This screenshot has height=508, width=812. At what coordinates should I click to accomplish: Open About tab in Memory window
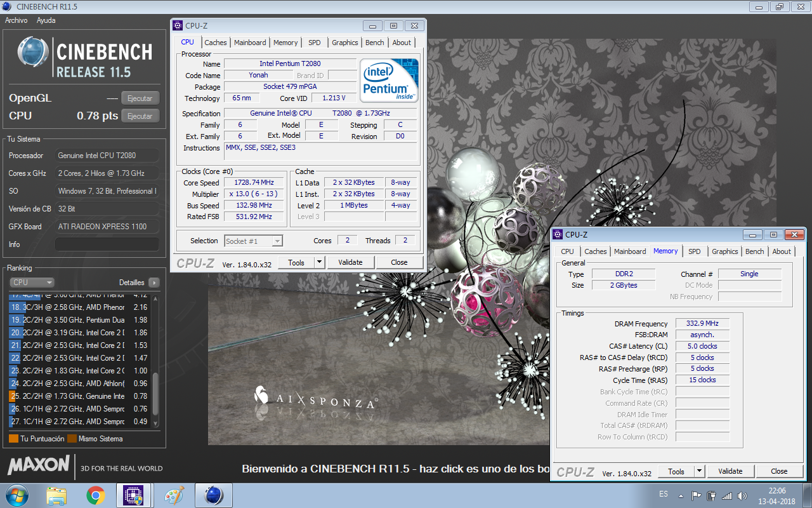click(782, 251)
